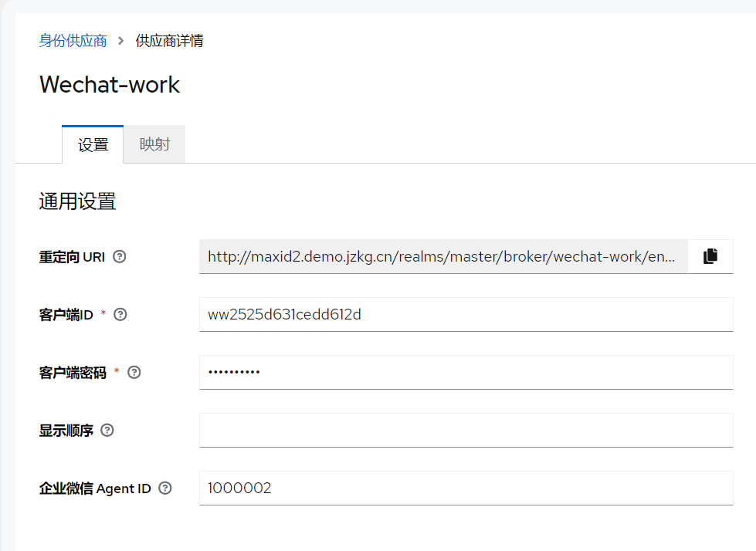This screenshot has width=756, height=551.
Task: Copy the redirect URI to clipboard
Action: pos(710,256)
